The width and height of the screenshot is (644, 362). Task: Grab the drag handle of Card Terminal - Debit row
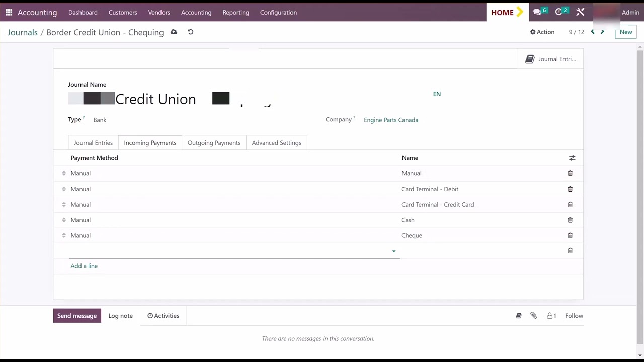64,189
